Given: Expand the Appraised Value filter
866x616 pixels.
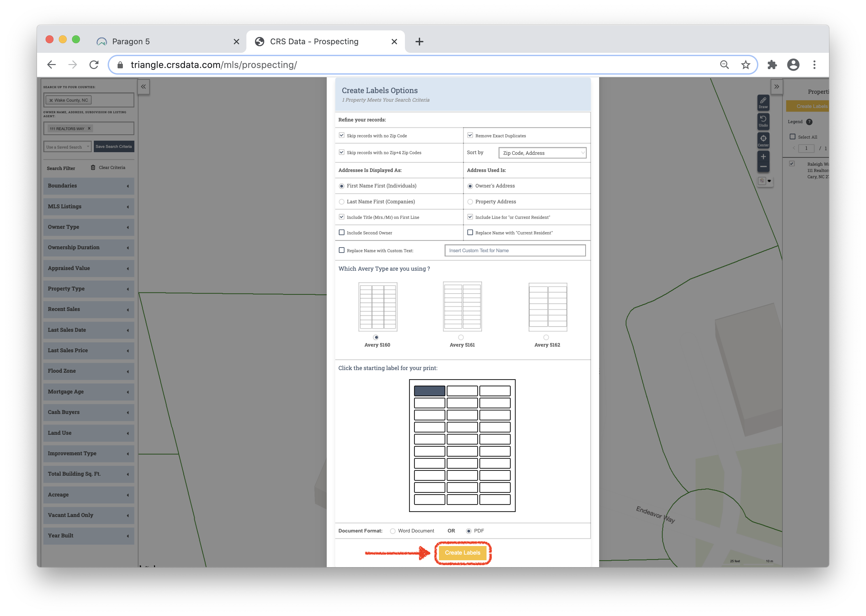Looking at the screenshot, I should click(x=89, y=269).
